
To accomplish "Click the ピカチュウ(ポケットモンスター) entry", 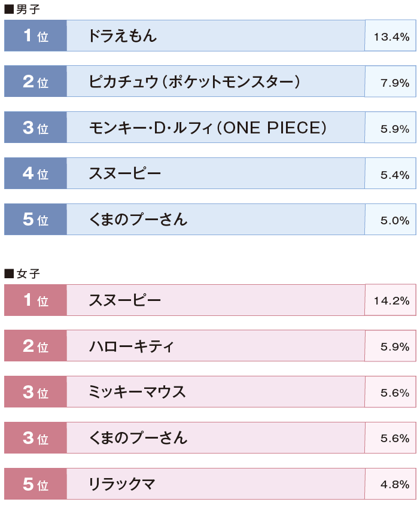I will (x=215, y=82).
